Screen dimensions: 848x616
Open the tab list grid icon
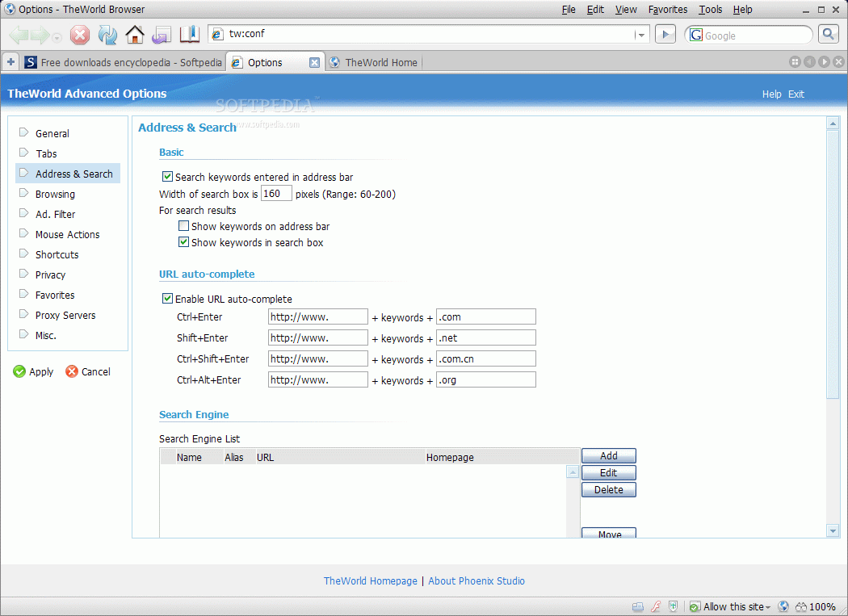[x=795, y=62]
